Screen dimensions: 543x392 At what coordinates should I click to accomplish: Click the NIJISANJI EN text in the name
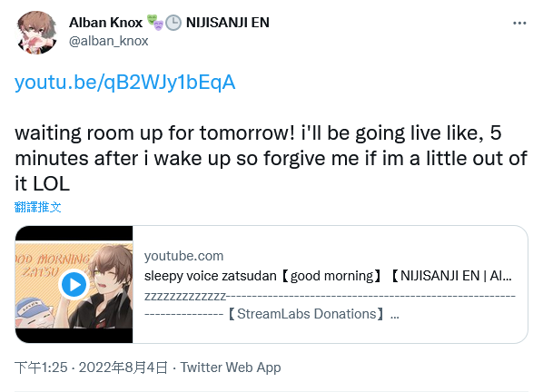(228, 23)
